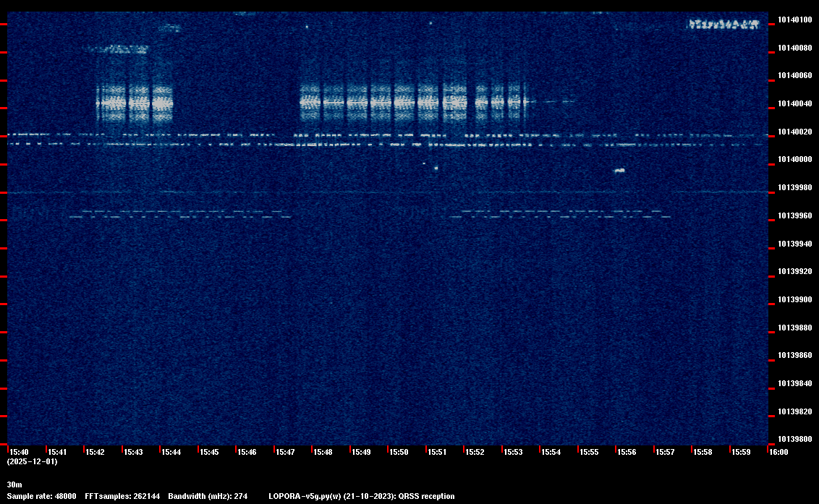Click the 15:48 time label
819x504 pixels.
point(323,452)
